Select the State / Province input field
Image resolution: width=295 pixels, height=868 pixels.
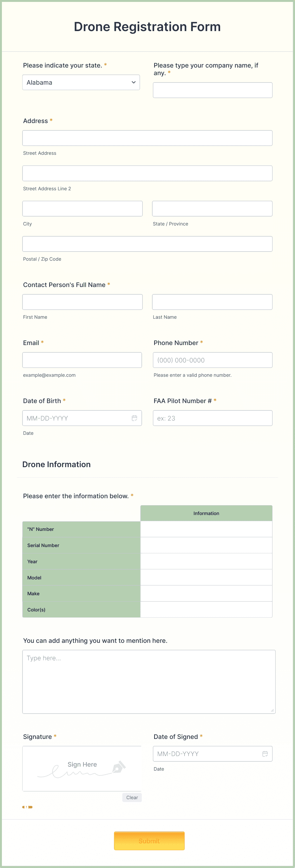click(212, 209)
